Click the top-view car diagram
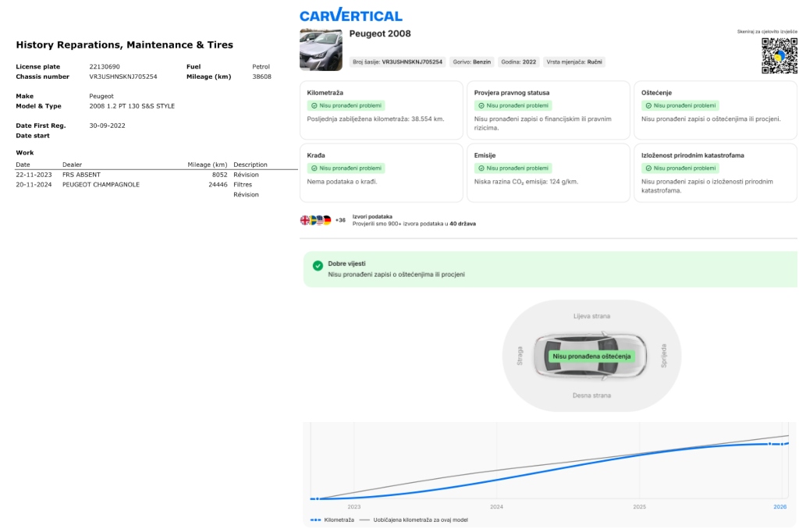799x532 pixels. tap(590, 355)
